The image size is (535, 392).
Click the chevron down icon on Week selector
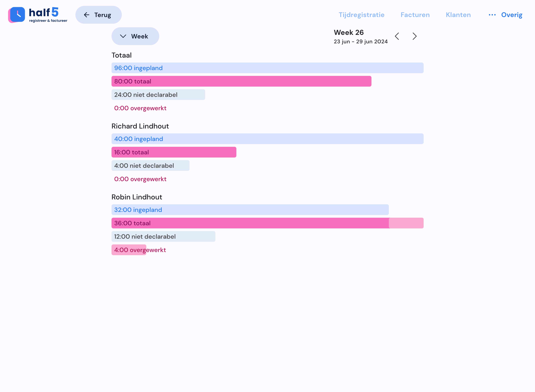pos(123,36)
